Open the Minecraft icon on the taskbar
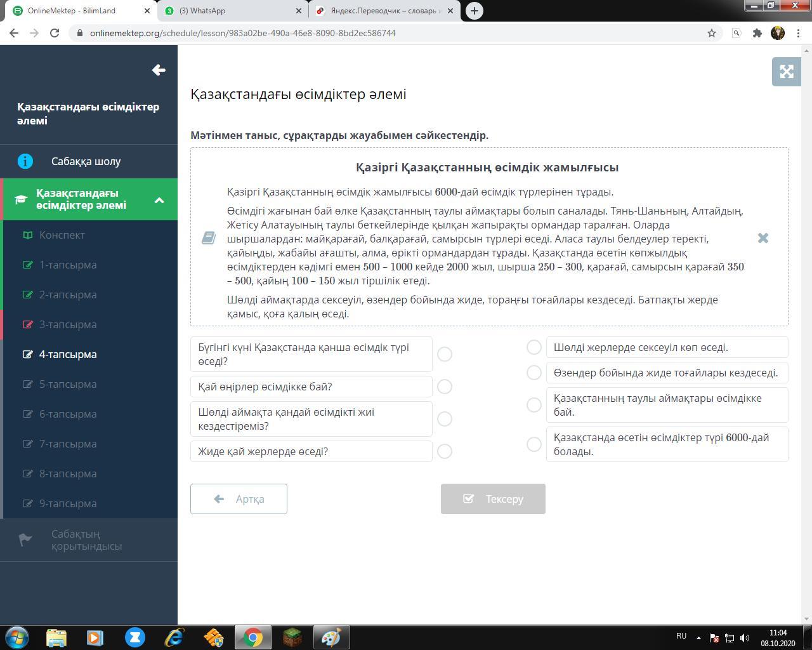The height and width of the screenshot is (650, 812). click(292, 637)
